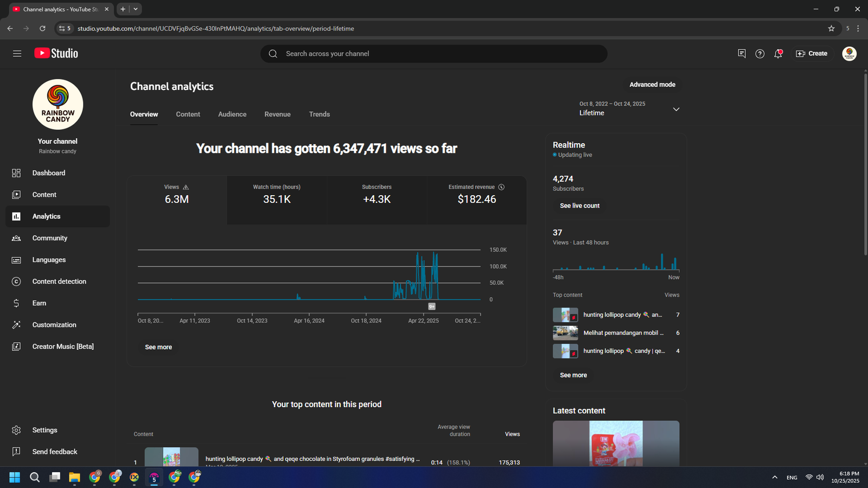The height and width of the screenshot is (488, 868).
Task: Click the Earn dollar sign item
Action: pyautogui.click(x=39, y=303)
